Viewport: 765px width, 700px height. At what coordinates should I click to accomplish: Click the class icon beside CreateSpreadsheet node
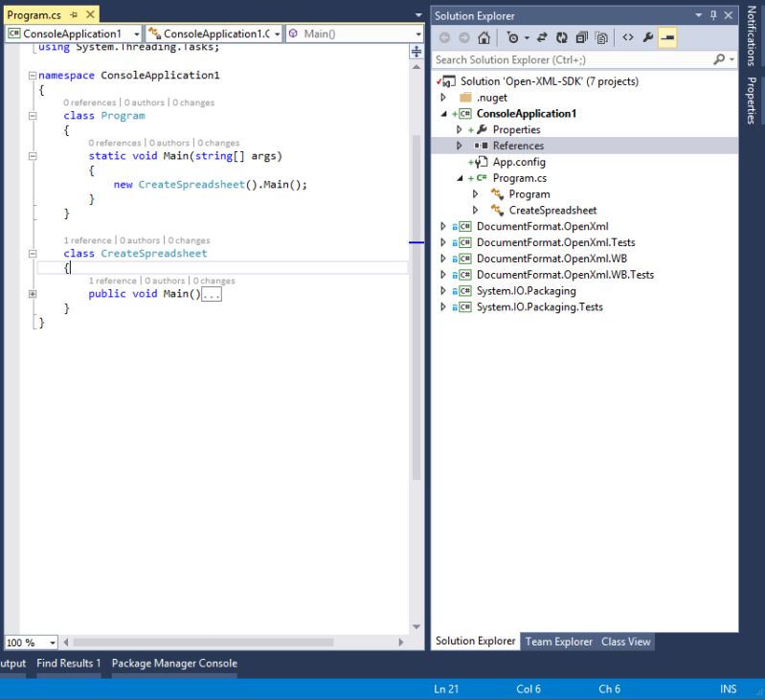pos(497,211)
